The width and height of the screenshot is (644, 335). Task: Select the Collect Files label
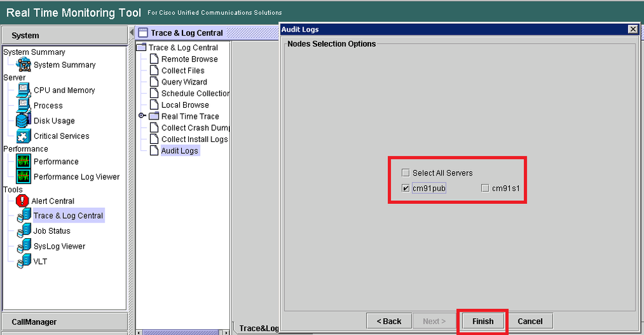[x=183, y=71]
